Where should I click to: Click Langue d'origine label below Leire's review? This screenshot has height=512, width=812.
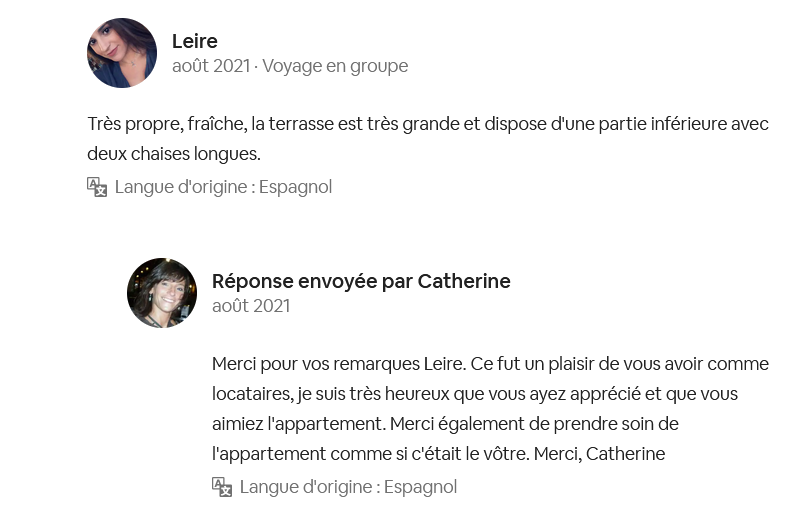pos(223,187)
